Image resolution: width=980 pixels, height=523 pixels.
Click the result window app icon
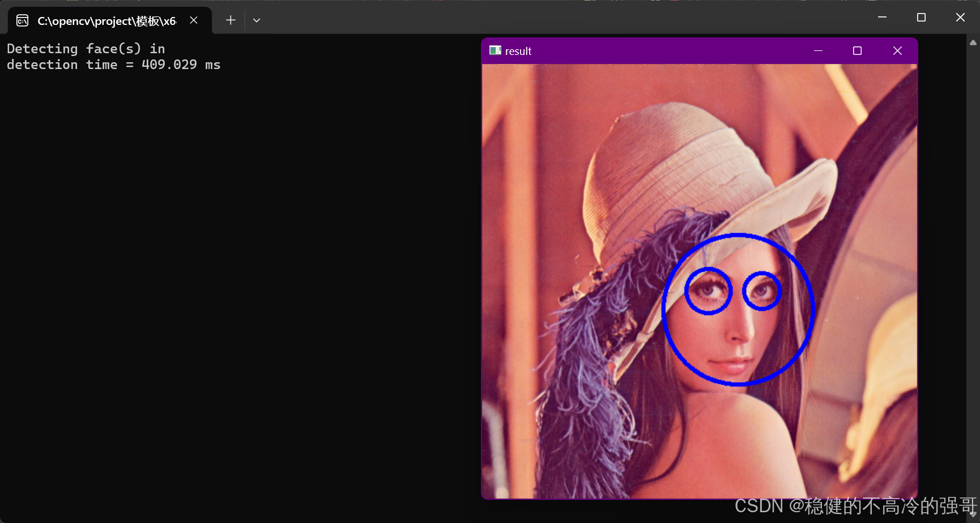click(x=495, y=50)
